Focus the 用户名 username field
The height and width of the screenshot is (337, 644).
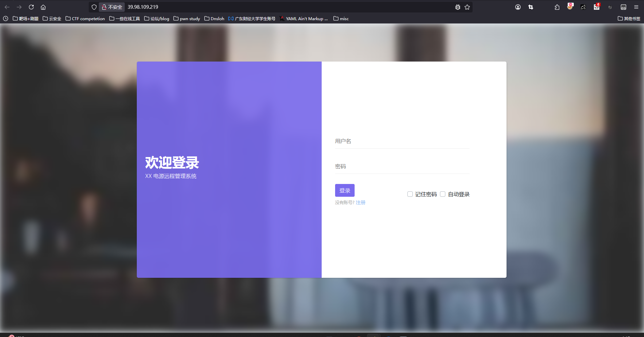click(402, 141)
